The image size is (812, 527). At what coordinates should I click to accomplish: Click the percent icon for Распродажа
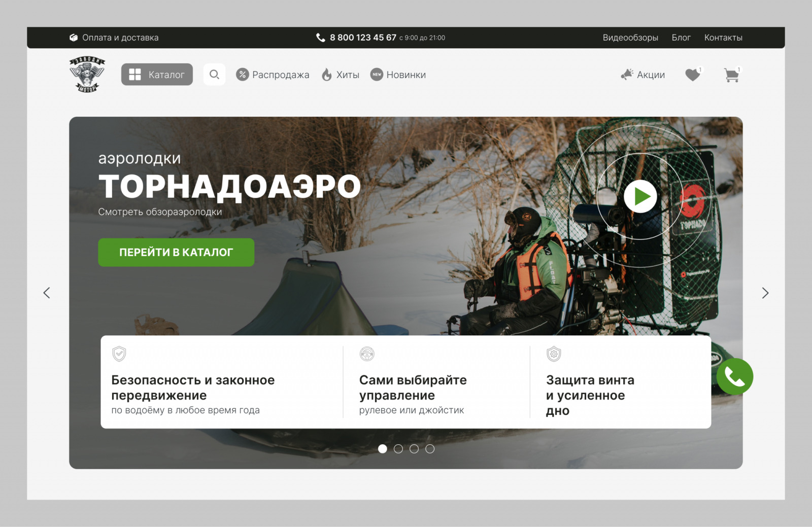pyautogui.click(x=243, y=75)
